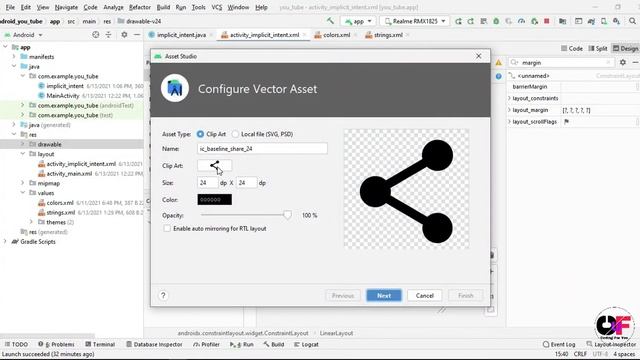Viewport: 640px width, 360px height.
Task: Open the TODO tool window
Action: click(x=16, y=344)
